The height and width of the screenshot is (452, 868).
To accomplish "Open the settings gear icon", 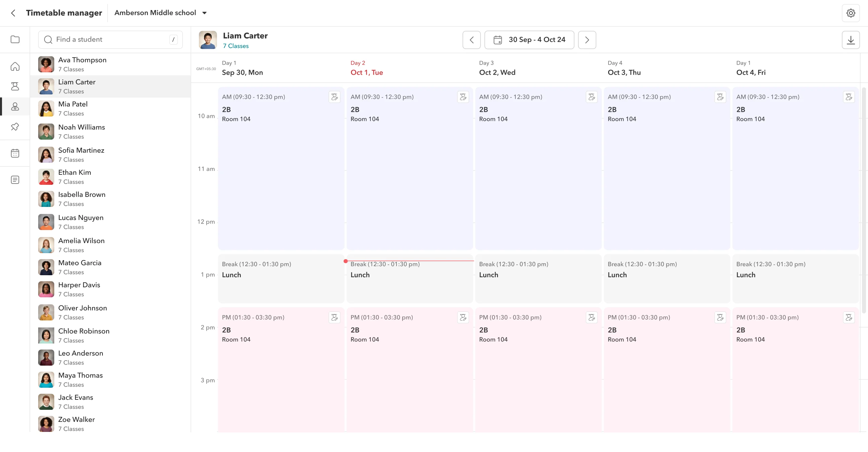I will click(851, 13).
